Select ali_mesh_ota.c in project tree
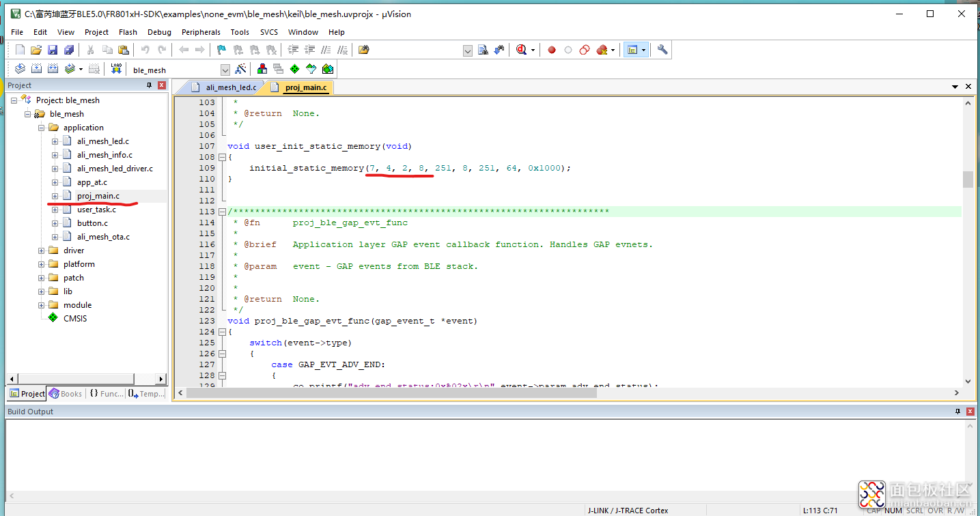 point(103,237)
